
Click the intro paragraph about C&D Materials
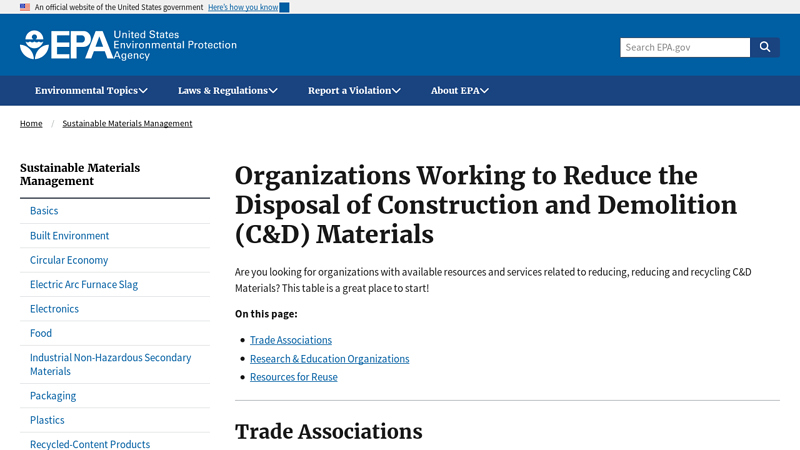pyautogui.click(x=493, y=280)
